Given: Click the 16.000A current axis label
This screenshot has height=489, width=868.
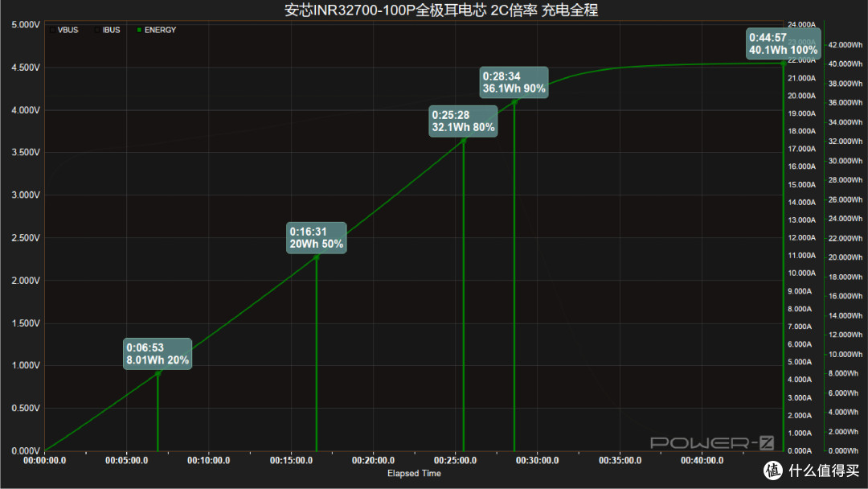Looking at the screenshot, I should pyautogui.click(x=801, y=166).
